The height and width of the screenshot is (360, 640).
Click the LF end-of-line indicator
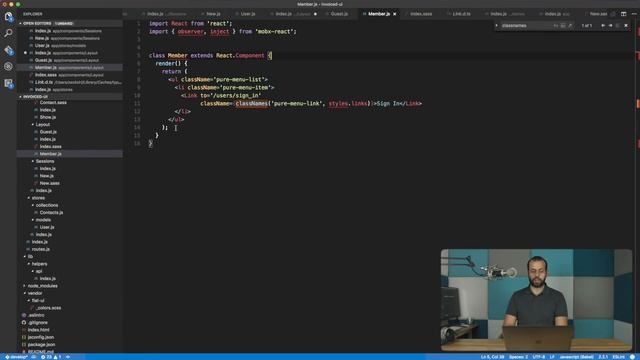pyautogui.click(x=552, y=357)
